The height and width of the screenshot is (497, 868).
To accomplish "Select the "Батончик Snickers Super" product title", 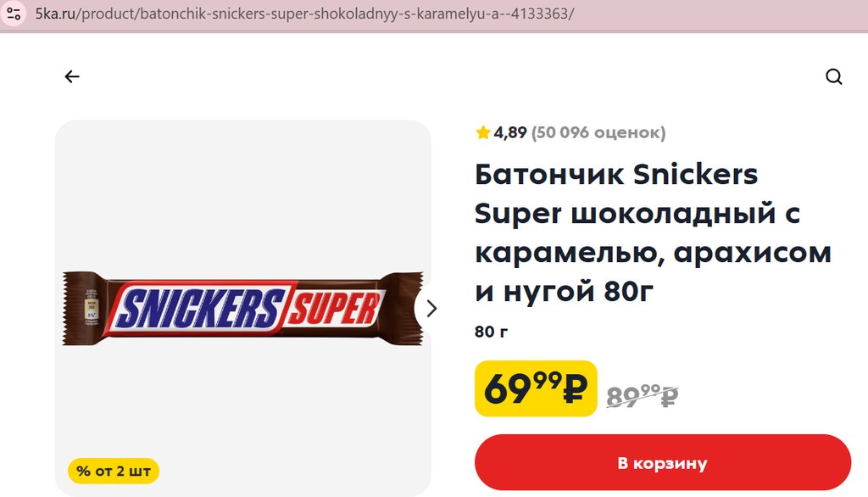I will pos(616,194).
